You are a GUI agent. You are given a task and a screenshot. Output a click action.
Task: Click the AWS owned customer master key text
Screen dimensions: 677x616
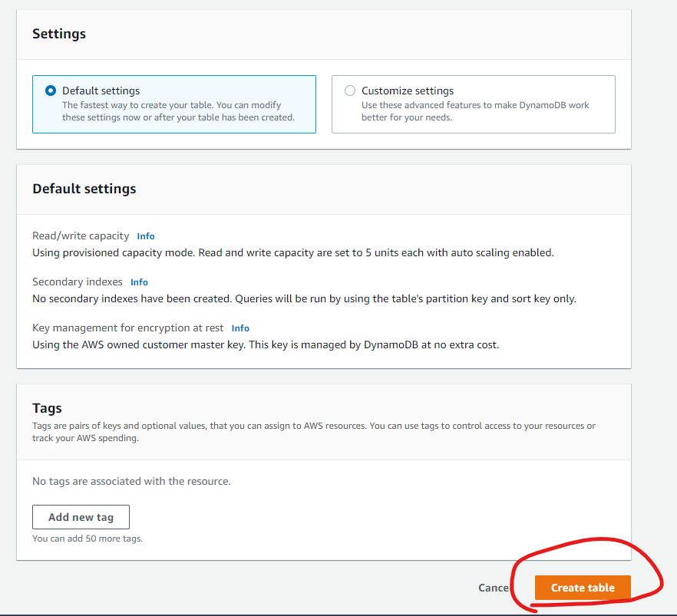[x=265, y=344]
